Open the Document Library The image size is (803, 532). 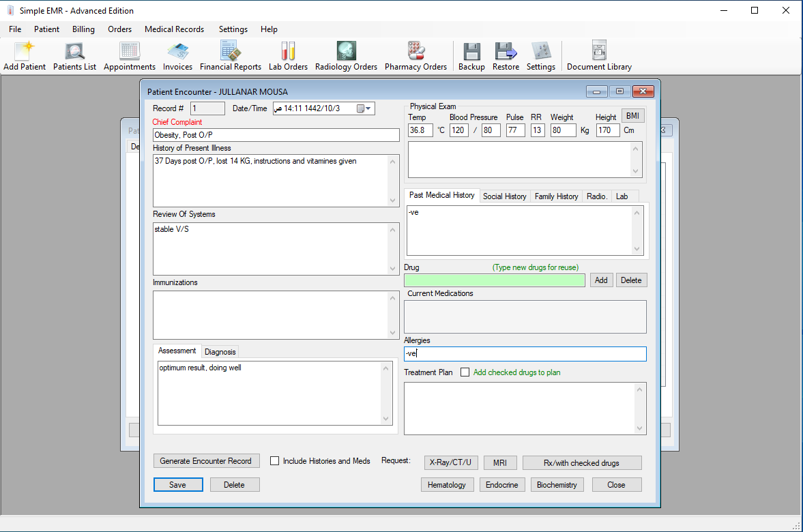tap(599, 55)
